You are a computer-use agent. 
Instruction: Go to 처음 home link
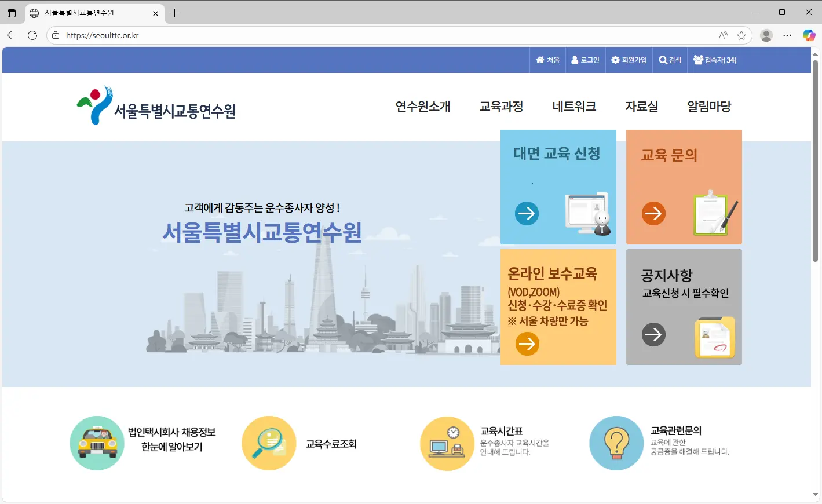[x=547, y=60]
